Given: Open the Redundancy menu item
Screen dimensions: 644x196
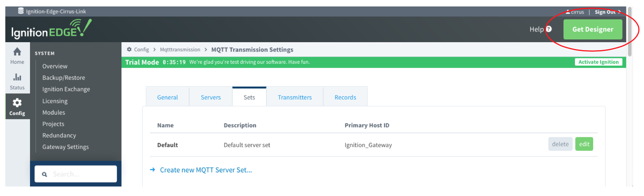Looking at the screenshot, I should pyautogui.click(x=59, y=135).
